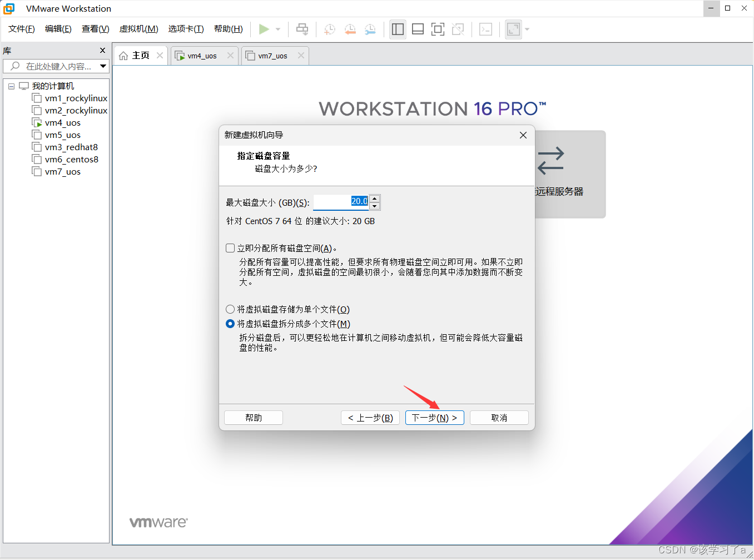
Task: Click the VMware Workstation title bar logo
Action: click(x=9, y=8)
